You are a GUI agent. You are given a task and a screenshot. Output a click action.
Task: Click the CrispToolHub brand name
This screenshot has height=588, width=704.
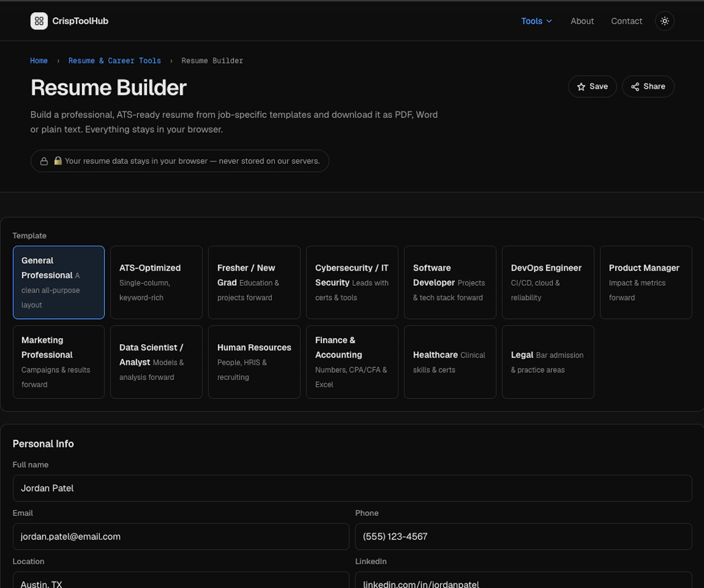point(80,21)
